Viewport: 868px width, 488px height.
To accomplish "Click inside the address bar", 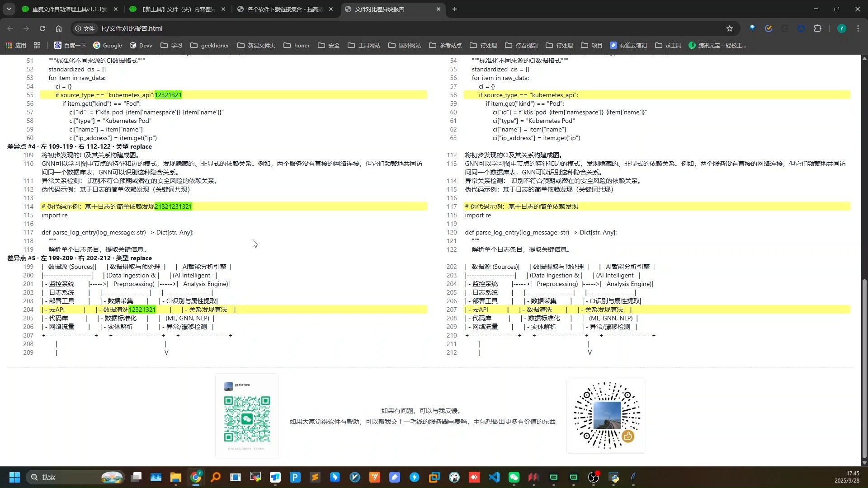I will pos(271,28).
